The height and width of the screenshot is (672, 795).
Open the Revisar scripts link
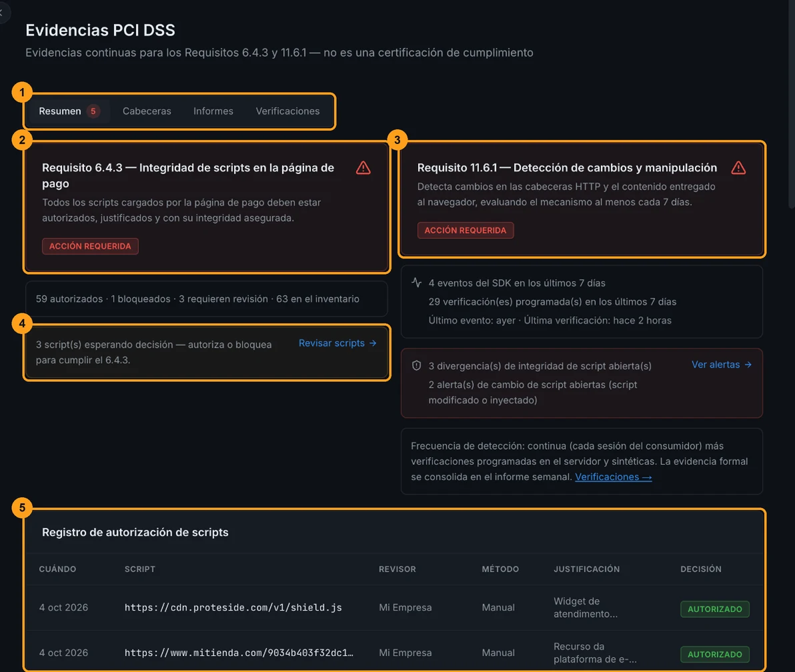[337, 343]
